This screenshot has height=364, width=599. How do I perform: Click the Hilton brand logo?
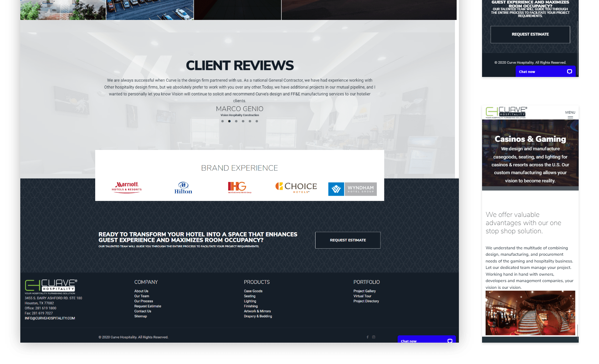pos(183,188)
